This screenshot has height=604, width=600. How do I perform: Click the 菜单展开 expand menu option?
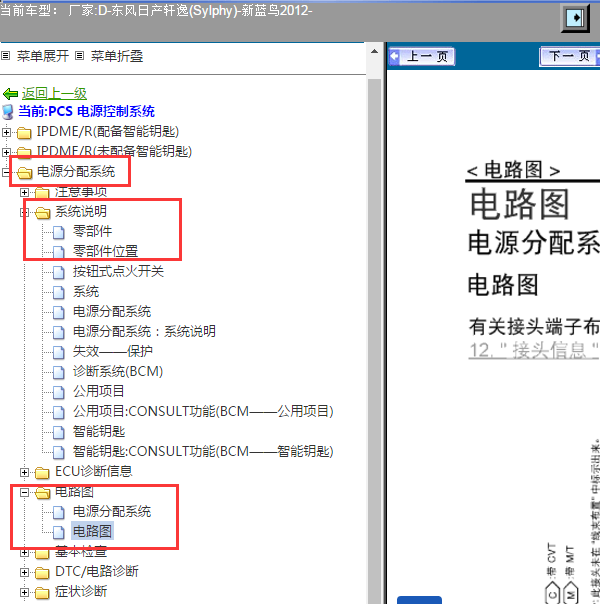pos(43,56)
